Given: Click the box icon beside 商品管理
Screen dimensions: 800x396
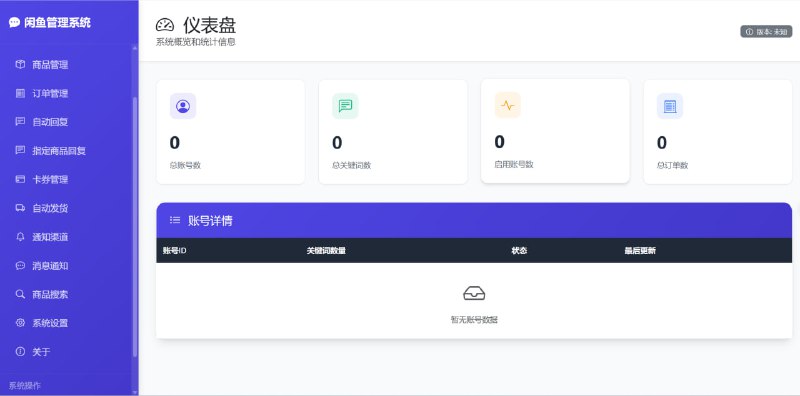Looking at the screenshot, I should 20,64.
